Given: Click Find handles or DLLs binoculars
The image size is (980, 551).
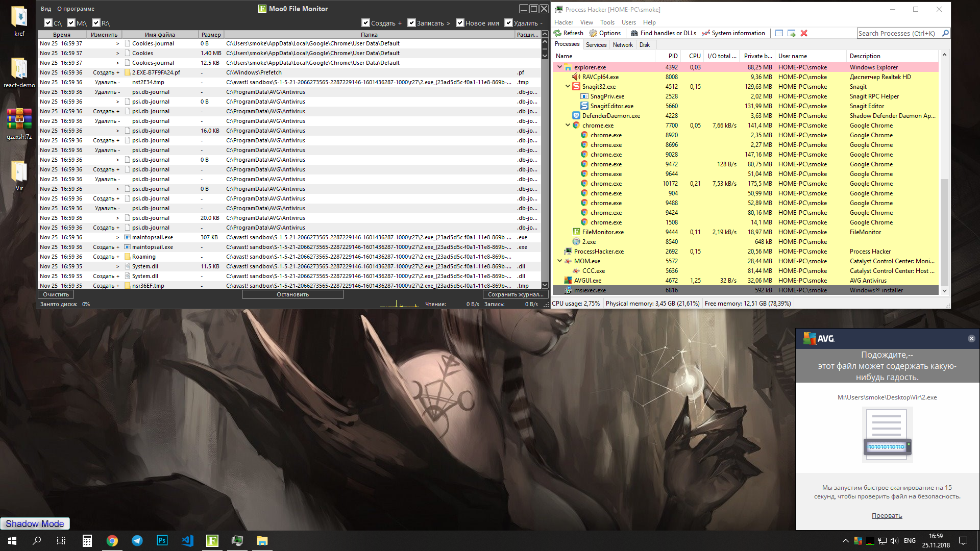Looking at the screenshot, I should pyautogui.click(x=634, y=33).
